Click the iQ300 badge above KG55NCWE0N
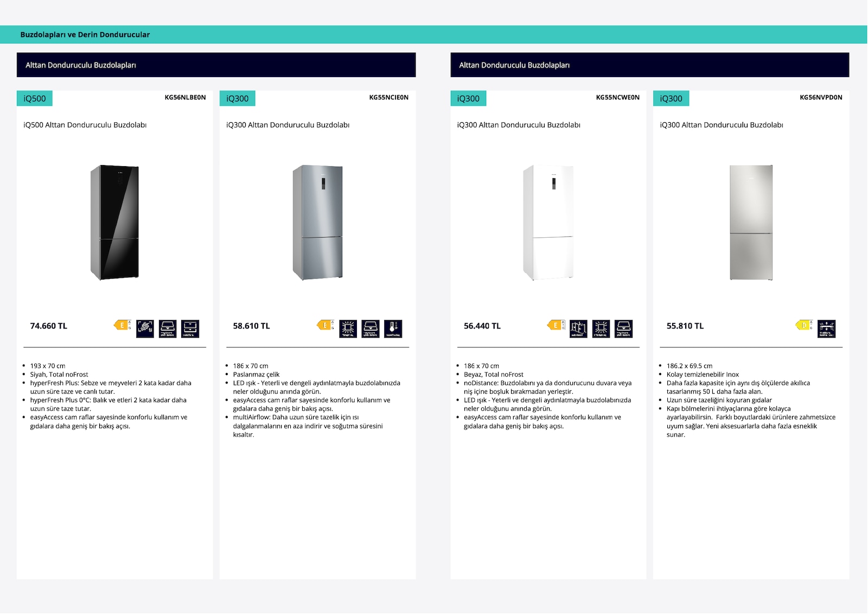Screen dimensions: 868x614 tap(468, 98)
